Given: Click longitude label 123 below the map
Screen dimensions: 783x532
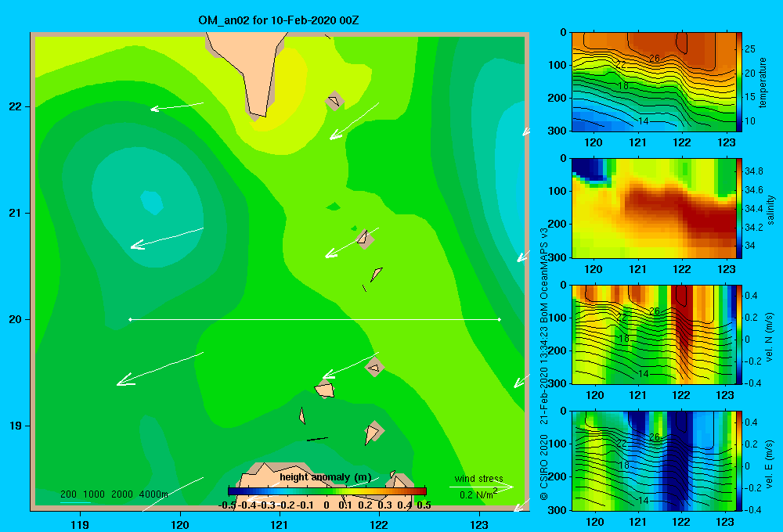Looking at the screenshot, I should click(x=479, y=524).
